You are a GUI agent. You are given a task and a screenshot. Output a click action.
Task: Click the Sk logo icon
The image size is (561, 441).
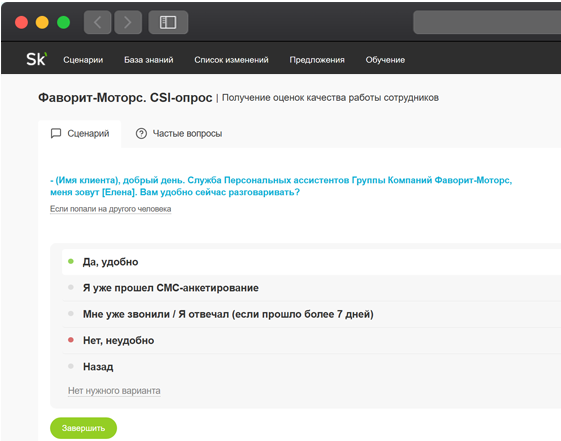point(36,59)
